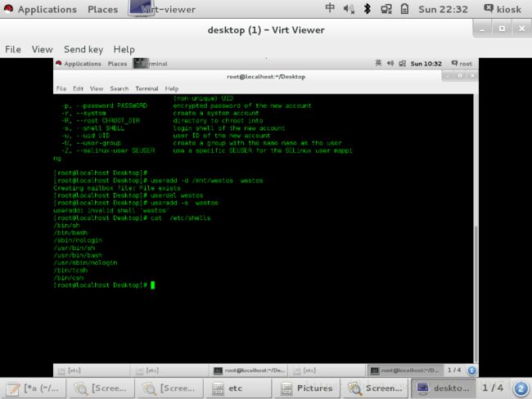The image size is (532, 399).
Task: Click the terminal window scrollbar
Action: coord(476,294)
